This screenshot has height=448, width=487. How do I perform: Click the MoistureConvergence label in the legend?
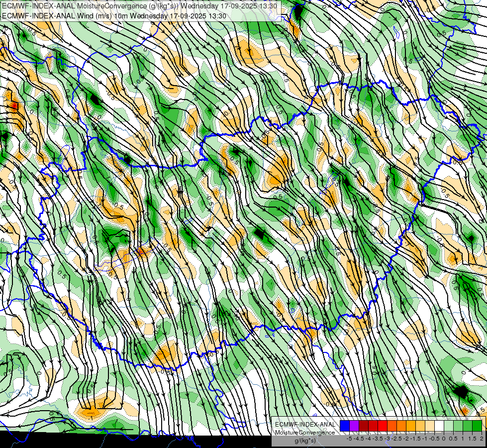pos(305,433)
